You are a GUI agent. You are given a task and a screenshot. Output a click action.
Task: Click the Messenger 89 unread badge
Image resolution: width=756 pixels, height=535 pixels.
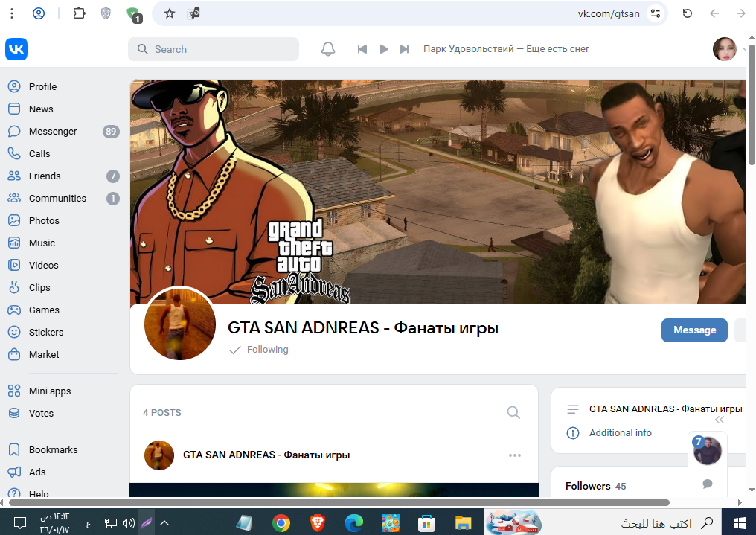pyautogui.click(x=111, y=132)
